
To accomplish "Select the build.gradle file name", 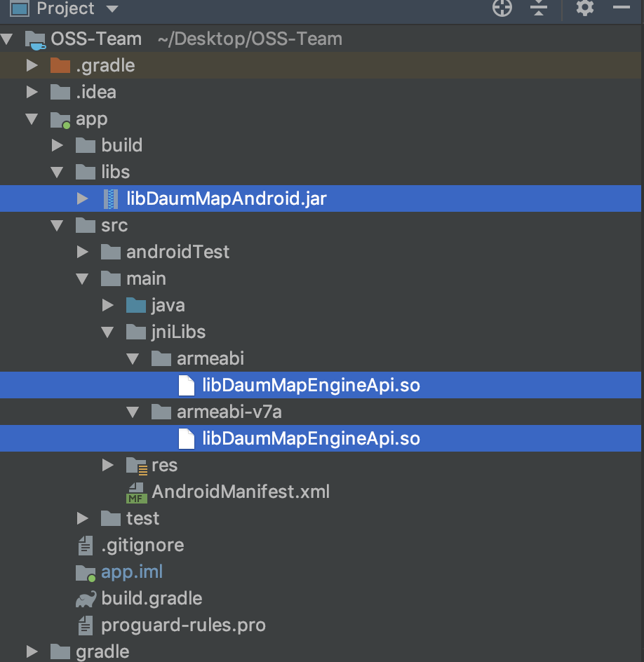I will pos(152,599).
